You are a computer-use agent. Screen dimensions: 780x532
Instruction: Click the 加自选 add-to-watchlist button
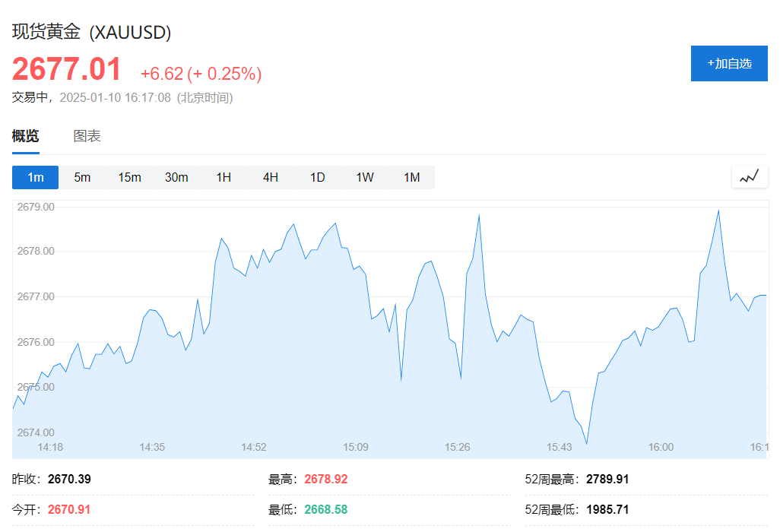729,63
